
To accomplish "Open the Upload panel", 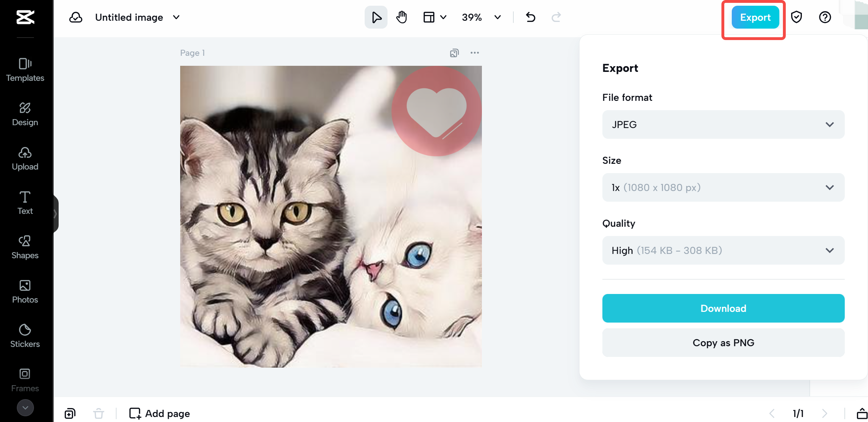I will [x=25, y=157].
